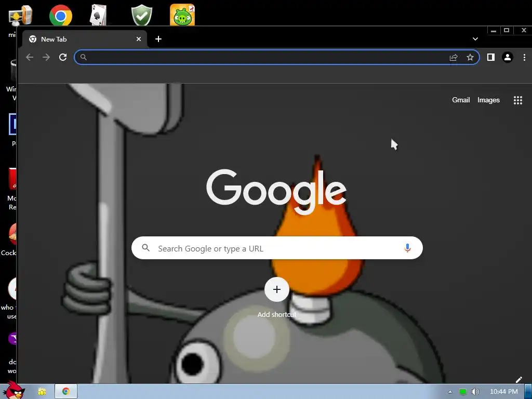The image size is (532, 399).
Task: Open the Chrome desktop shortcut
Action: [60, 15]
